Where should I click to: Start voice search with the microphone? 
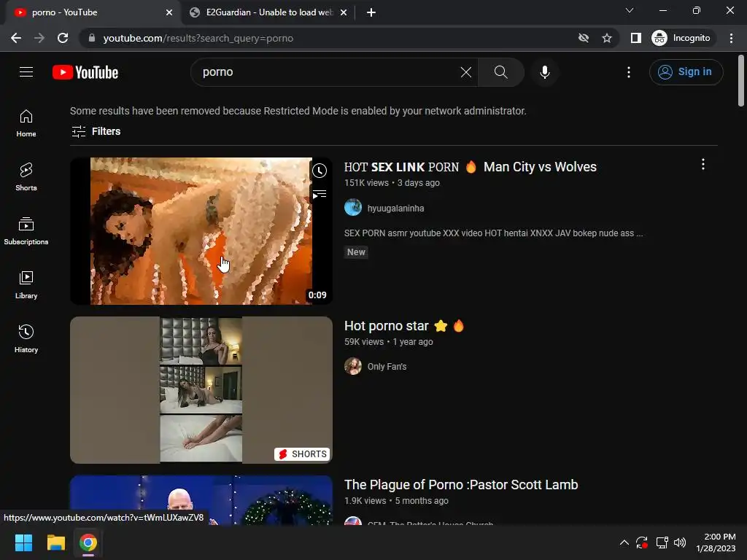544,72
